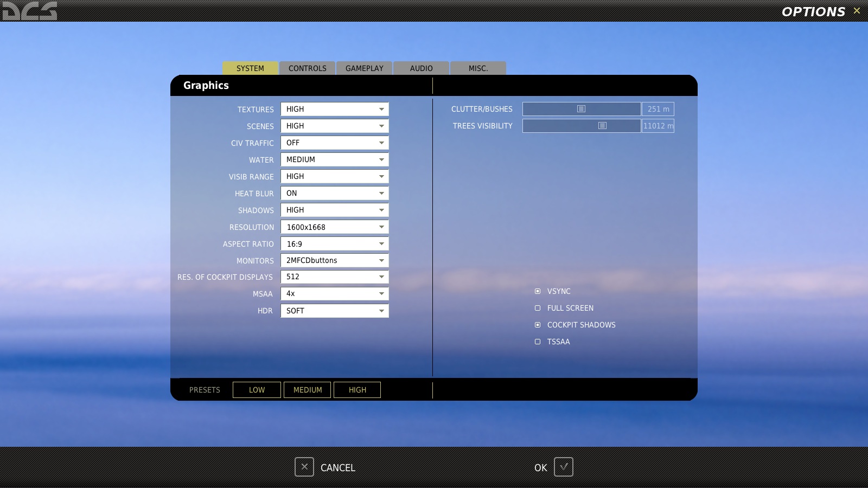Change the WATER quality dropdown
Image resolution: width=868 pixels, height=488 pixels.
pos(335,159)
